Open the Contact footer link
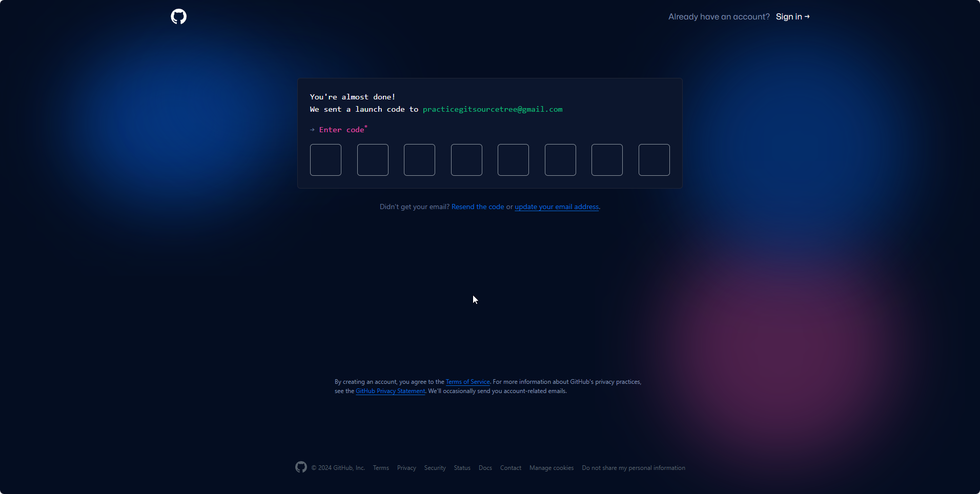 click(x=510, y=467)
